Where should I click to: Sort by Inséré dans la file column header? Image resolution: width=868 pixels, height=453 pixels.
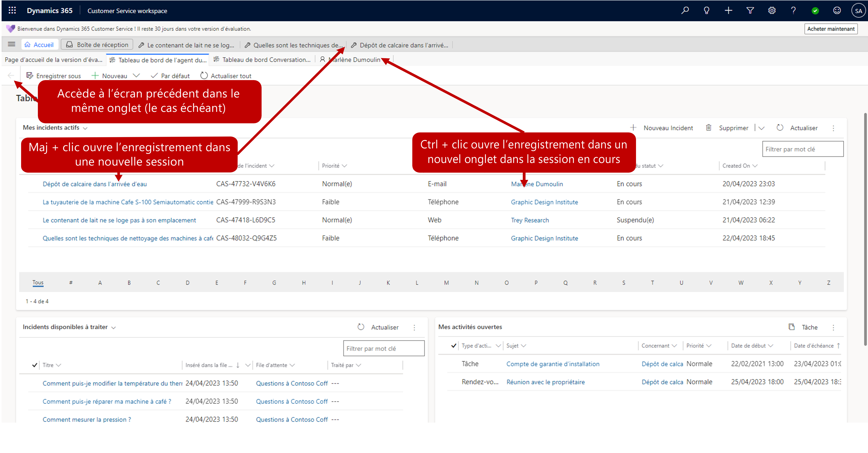(212, 365)
